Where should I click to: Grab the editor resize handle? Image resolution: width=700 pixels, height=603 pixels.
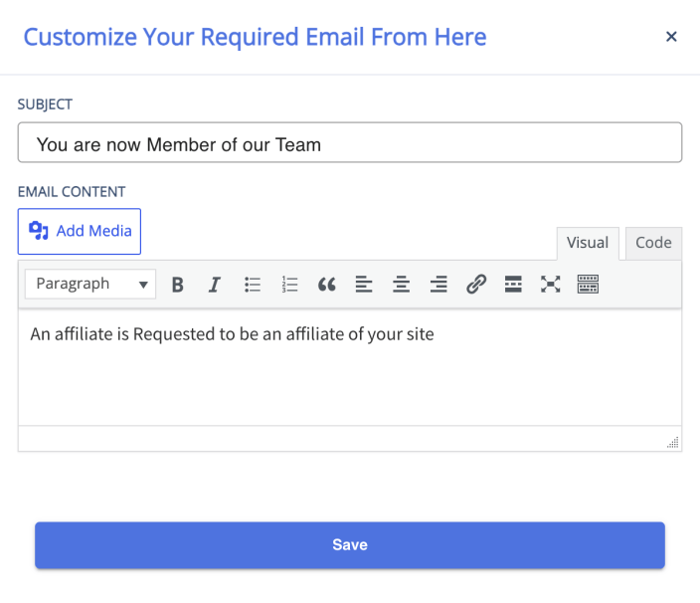click(x=673, y=442)
